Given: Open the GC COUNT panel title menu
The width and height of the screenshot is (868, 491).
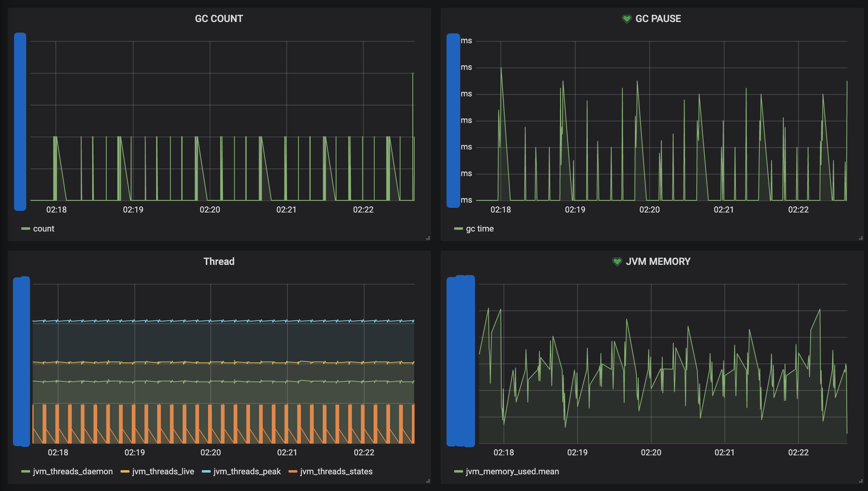Looking at the screenshot, I should (x=219, y=19).
